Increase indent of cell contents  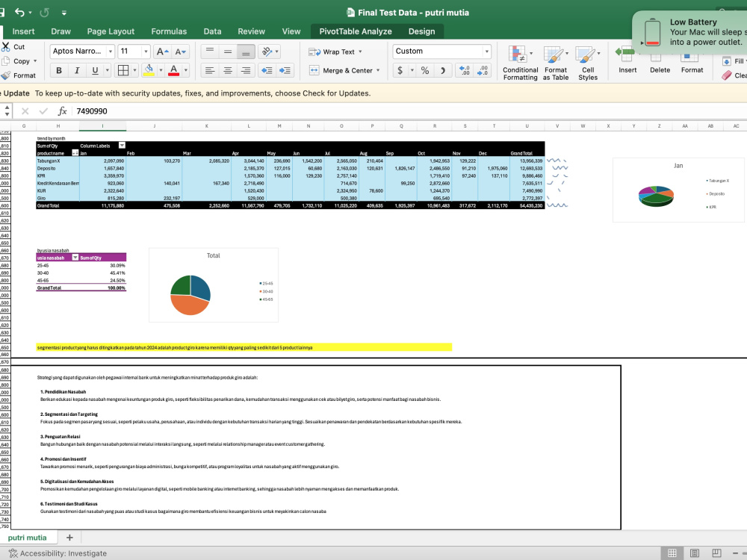[285, 70]
